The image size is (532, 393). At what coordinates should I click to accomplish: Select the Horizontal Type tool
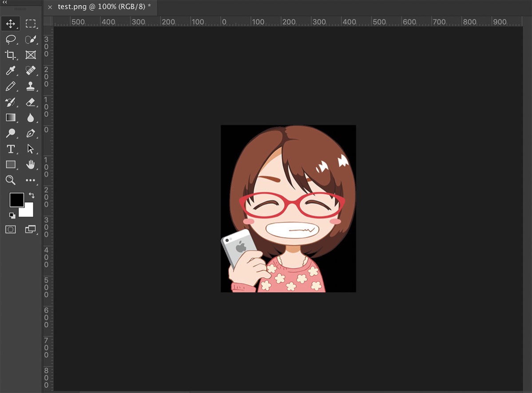click(x=11, y=149)
